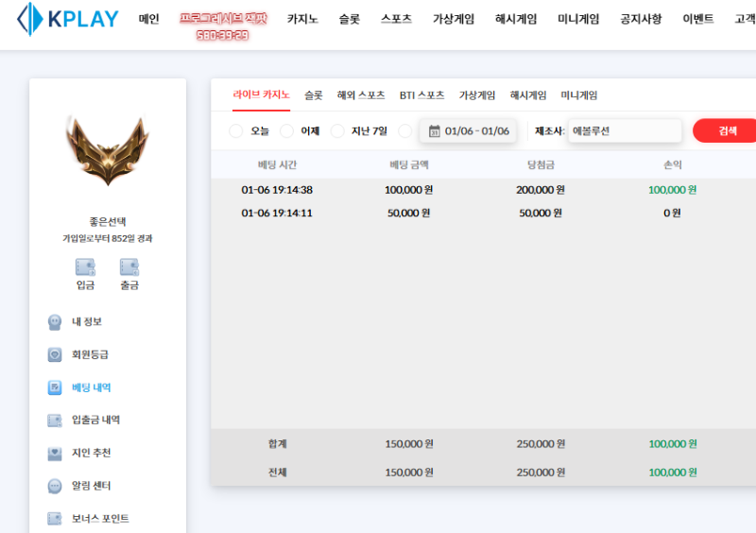Screen dimensions: 756x533
Task: Click the 내 정보 sidebar icon
Action: [x=55, y=322]
